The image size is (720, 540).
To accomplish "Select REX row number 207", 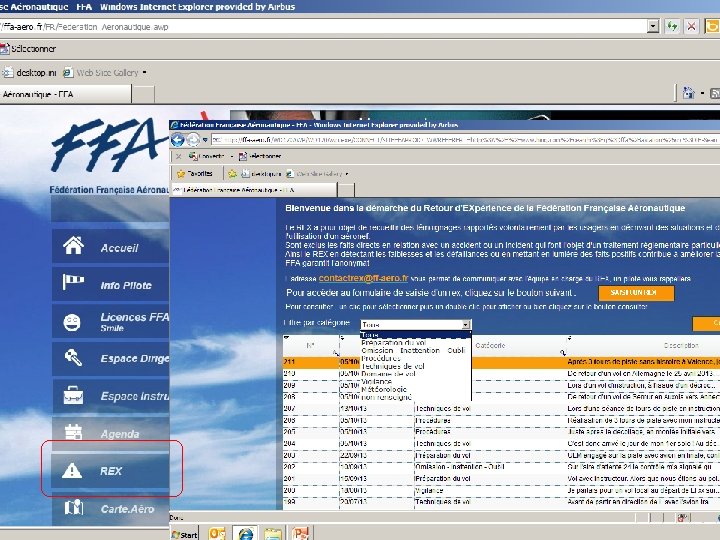I will click(x=501, y=409).
